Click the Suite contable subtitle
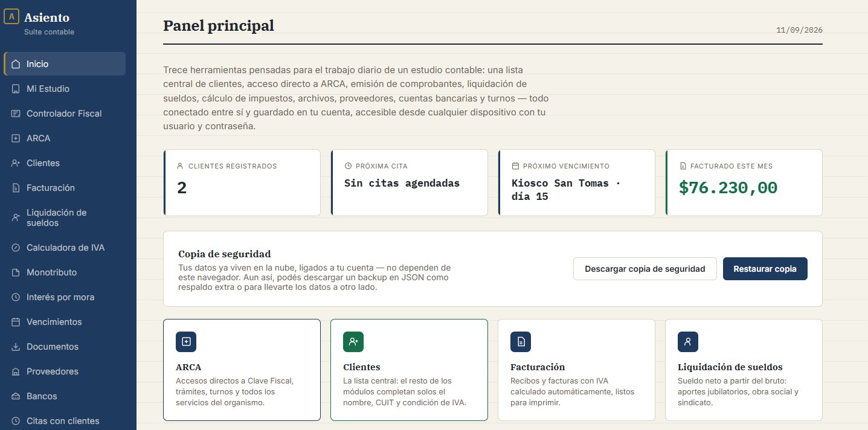Screen dimensions: 868x430 [49, 32]
